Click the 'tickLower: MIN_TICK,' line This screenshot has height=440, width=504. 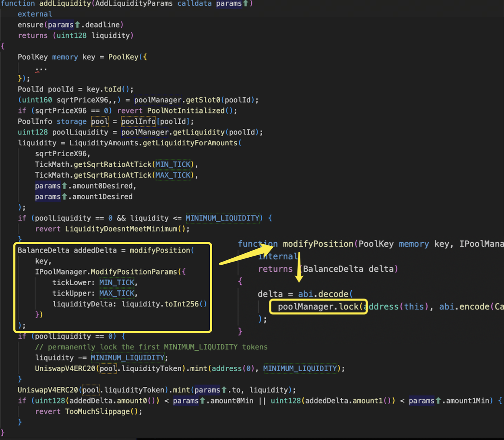pyautogui.click(x=95, y=283)
